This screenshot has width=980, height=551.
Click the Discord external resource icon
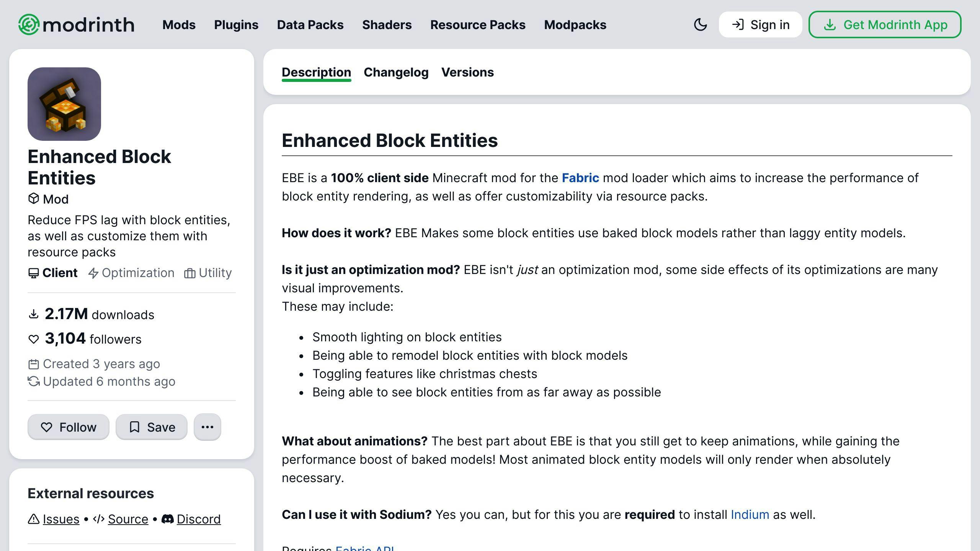click(168, 519)
